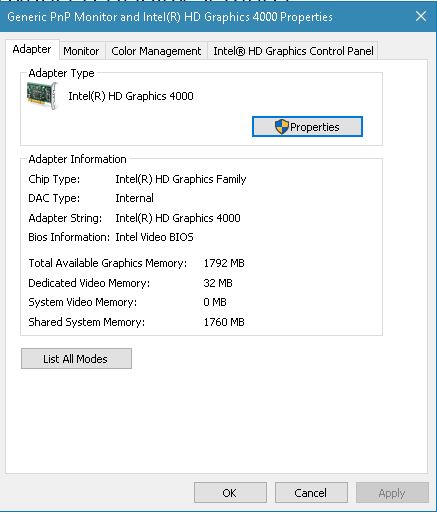This screenshot has height=513, width=437.
Task: Click the Chip Type label
Action: coord(54,179)
